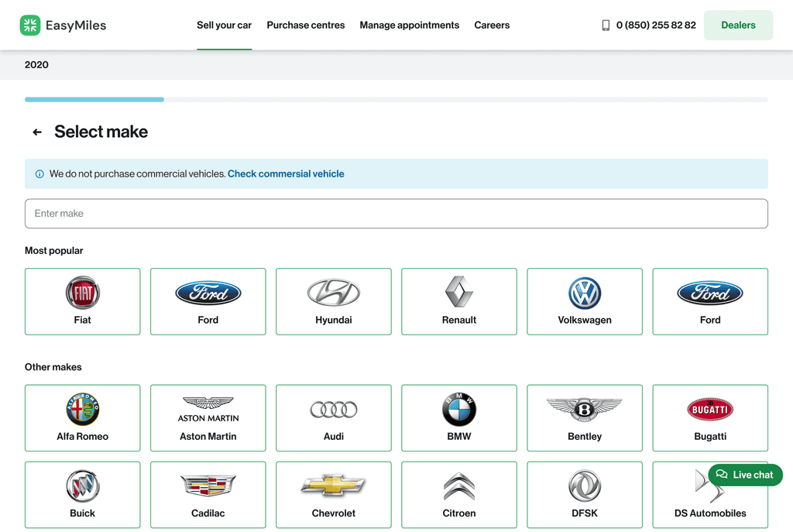The image size is (793, 532).
Task: Click the EasyMiles brand name
Action: pos(76,26)
